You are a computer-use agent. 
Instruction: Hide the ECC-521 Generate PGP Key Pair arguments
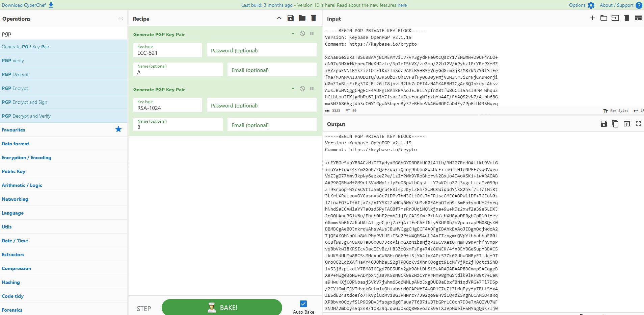(x=293, y=33)
